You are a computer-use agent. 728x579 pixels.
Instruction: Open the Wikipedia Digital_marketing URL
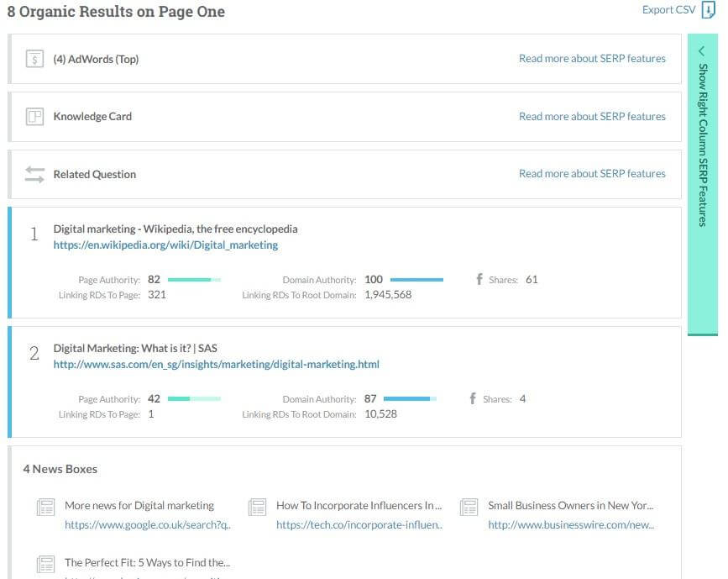tap(165, 245)
